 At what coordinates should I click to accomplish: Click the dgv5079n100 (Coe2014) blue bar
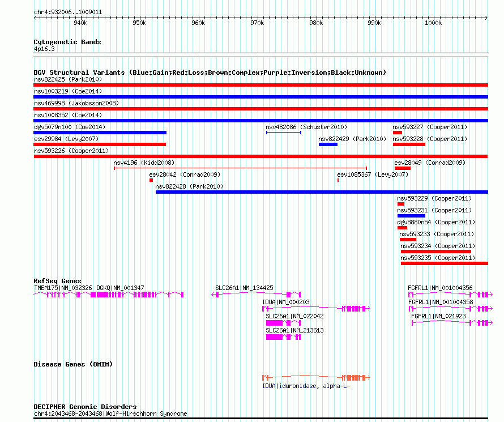(x=100, y=133)
